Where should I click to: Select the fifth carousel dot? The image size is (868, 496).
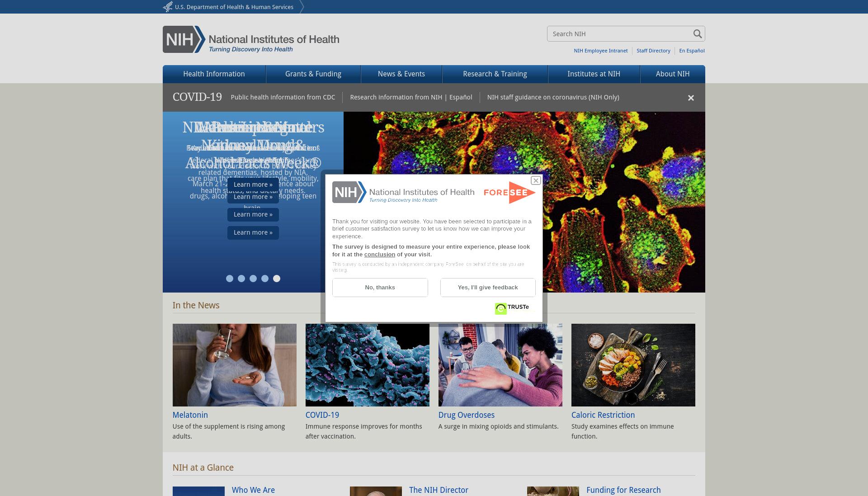pos(277,279)
